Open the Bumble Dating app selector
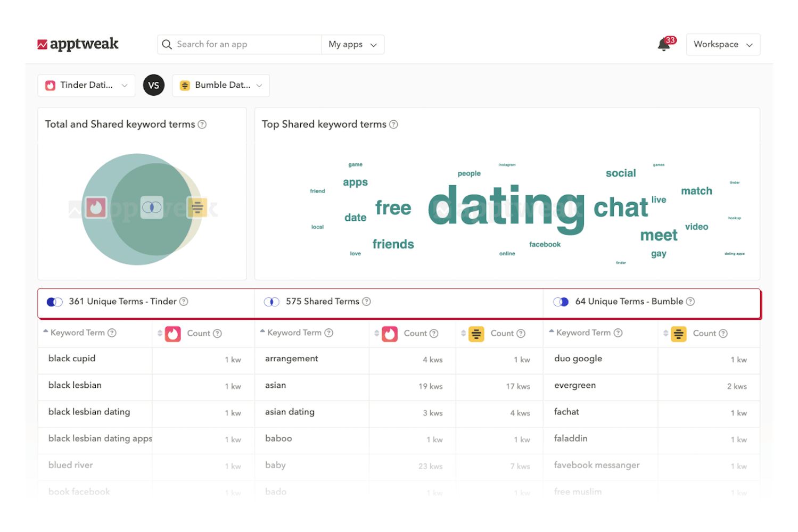798x532 pixels. (x=221, y=85)
